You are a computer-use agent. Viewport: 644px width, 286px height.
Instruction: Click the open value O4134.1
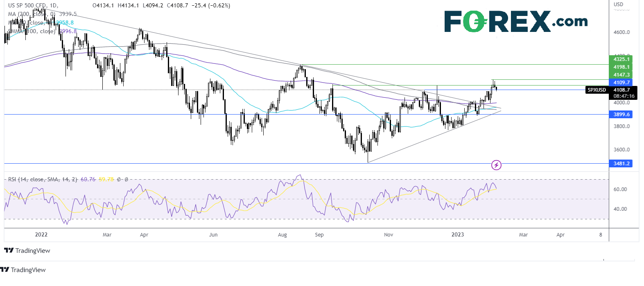(104, 5)
